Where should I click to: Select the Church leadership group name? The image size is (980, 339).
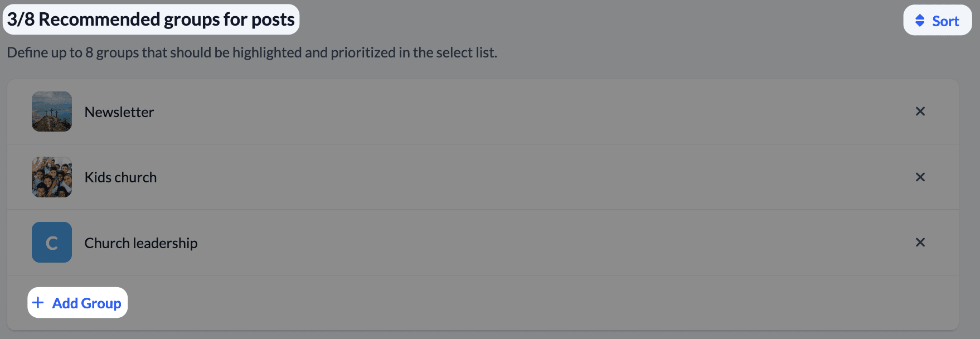click(141, 243)
